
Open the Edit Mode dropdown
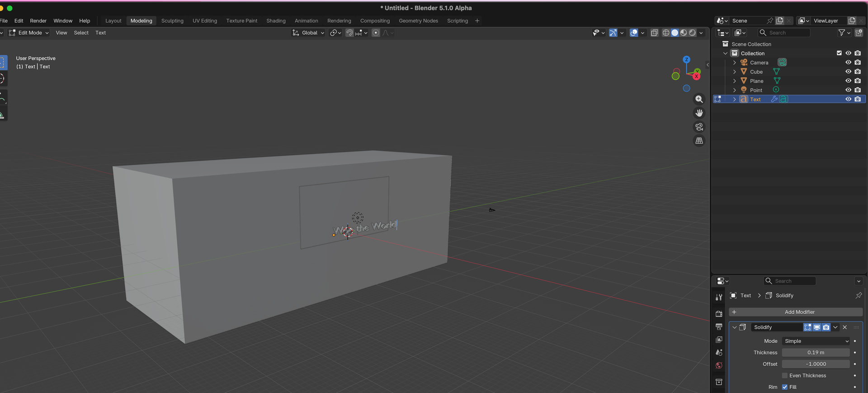29,33
